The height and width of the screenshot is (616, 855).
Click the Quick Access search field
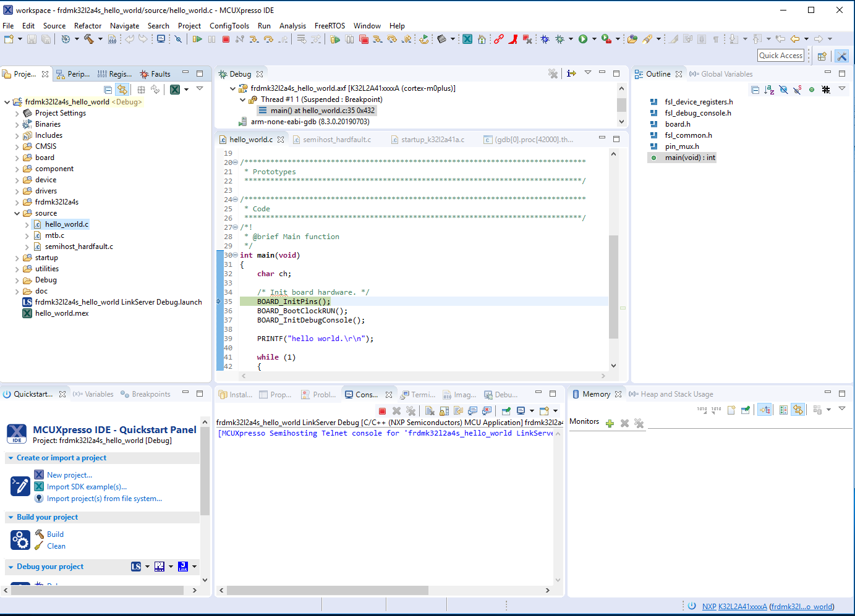781,56
